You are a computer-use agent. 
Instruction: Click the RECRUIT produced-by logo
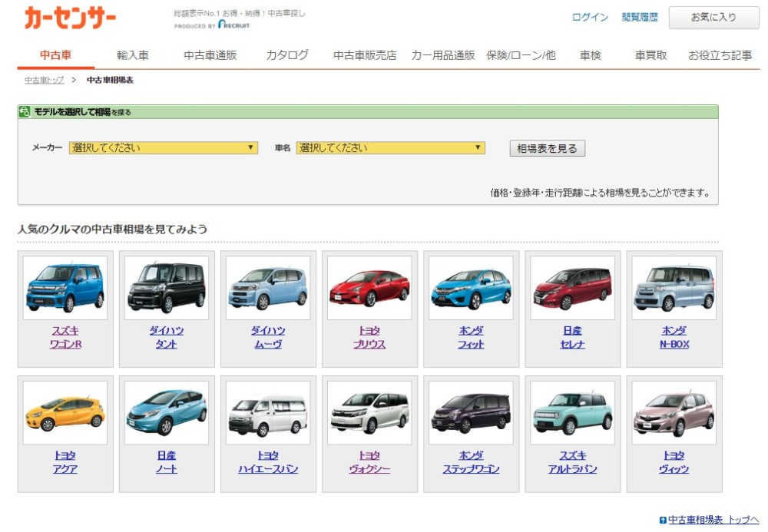(x=233, y=25)
